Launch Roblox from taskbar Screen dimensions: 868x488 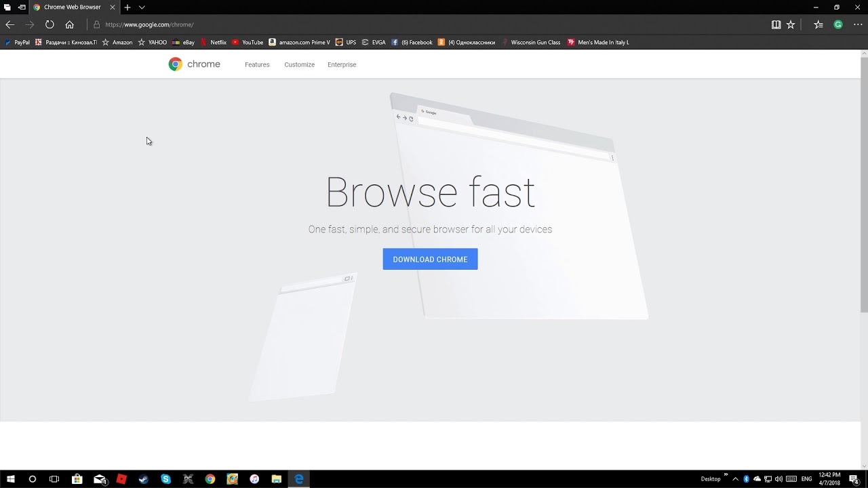point(121,479)
